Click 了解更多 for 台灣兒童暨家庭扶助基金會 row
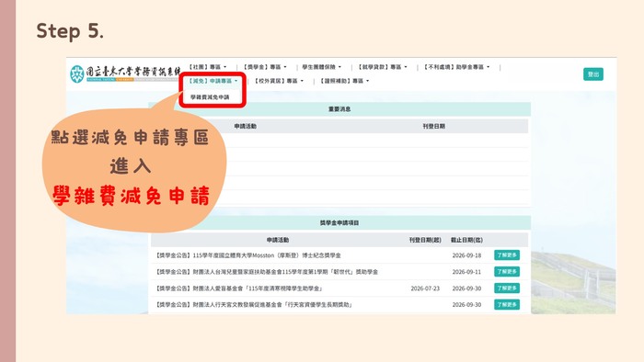Viewport: 644px width, 362px height. pos(507,271)
